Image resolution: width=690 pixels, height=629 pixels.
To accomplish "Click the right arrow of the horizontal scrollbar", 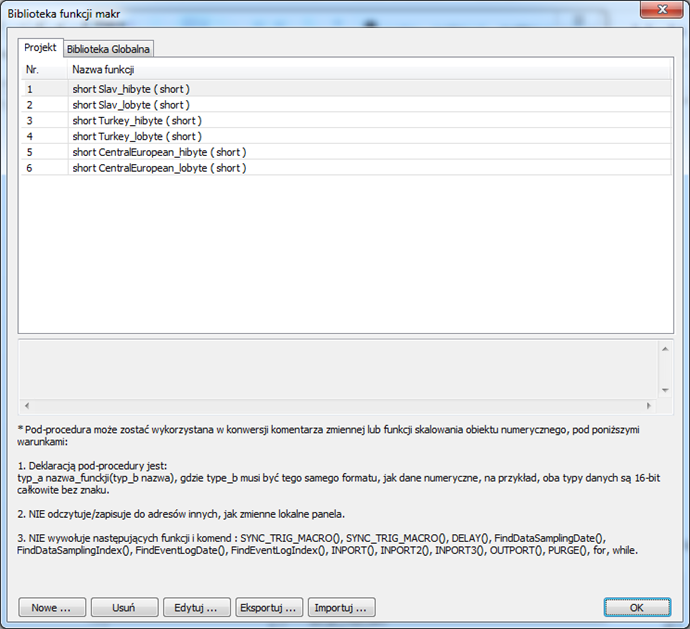I will (x=649, y=405).
